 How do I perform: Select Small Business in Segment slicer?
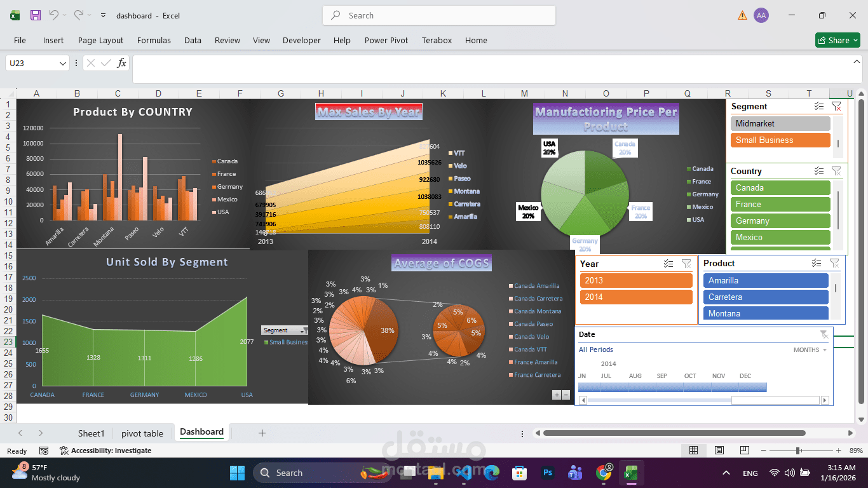(780, 140)
